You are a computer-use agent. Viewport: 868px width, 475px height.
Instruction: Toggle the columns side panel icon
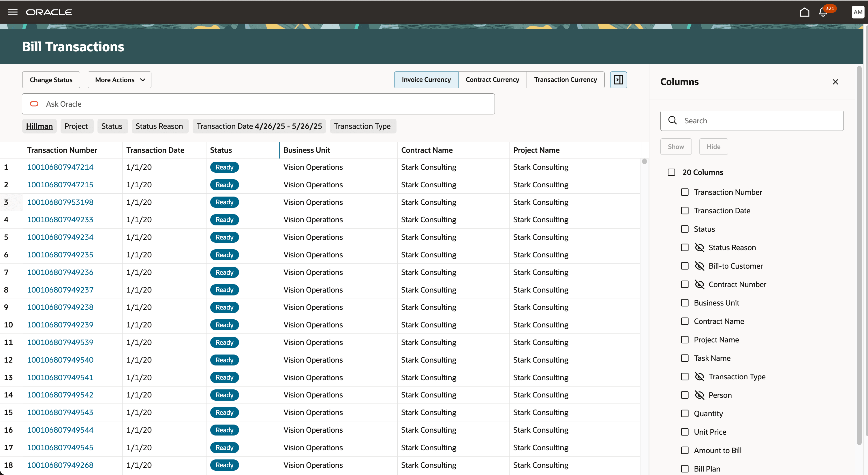[x=618, y=80]
